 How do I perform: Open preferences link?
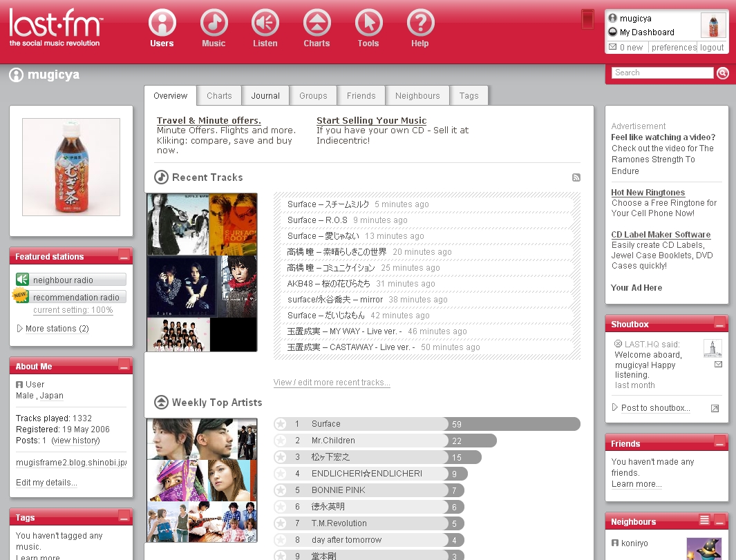coord(674,48)
